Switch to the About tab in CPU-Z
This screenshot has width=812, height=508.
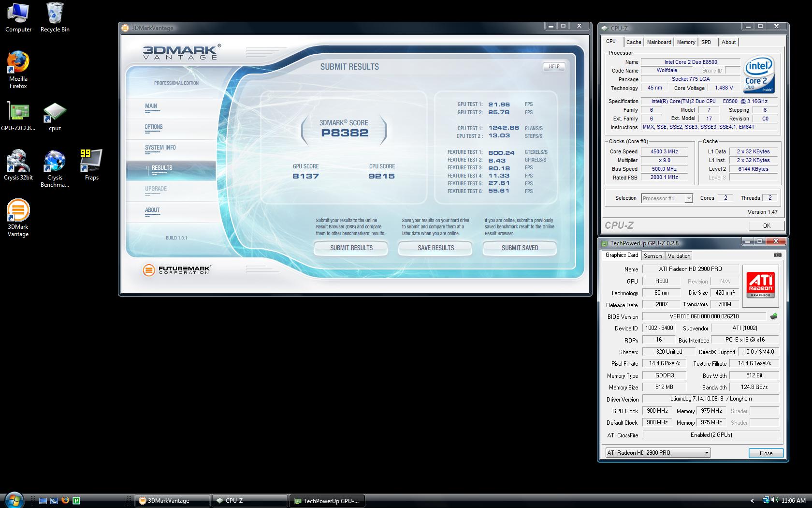(728, 42)
